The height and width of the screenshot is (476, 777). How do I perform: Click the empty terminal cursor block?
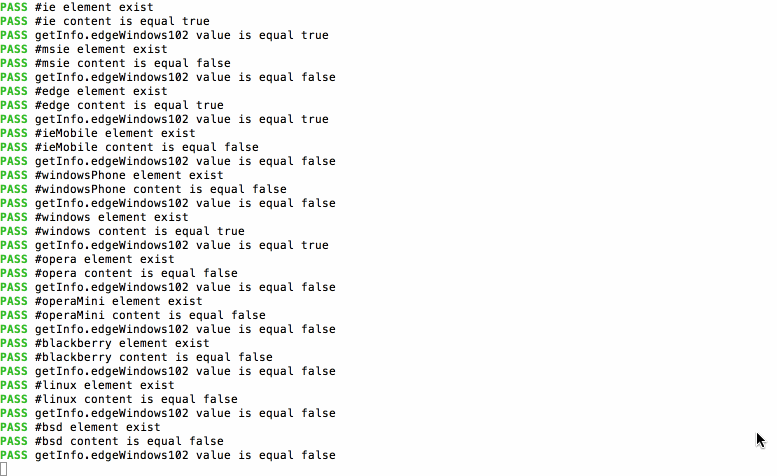point(3,469)
